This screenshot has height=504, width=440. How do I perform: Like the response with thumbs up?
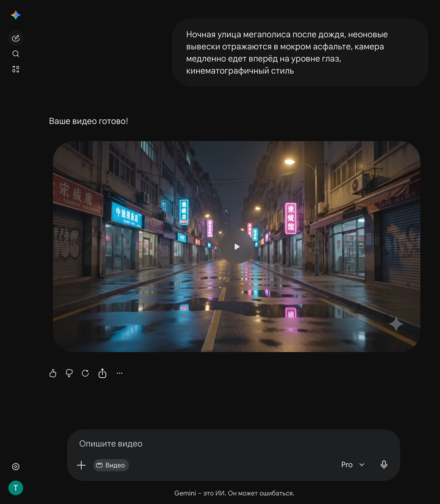[x=53, y=373]
